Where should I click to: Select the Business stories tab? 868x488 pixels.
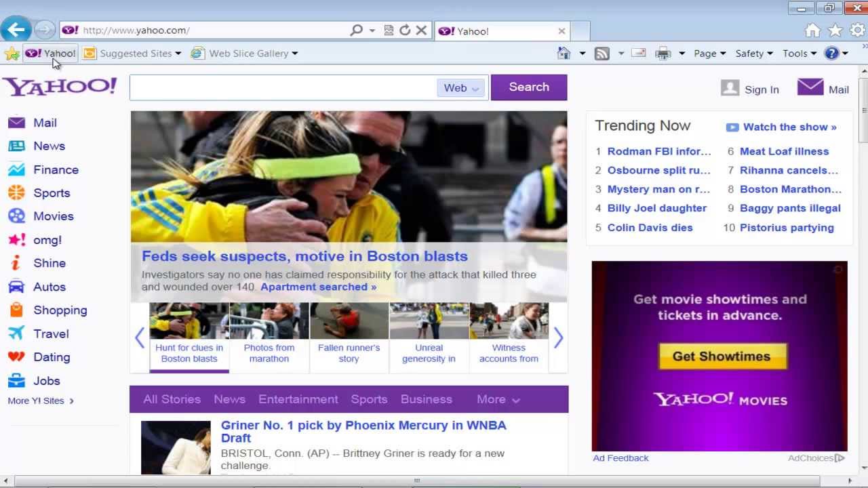tap(426, 399)
